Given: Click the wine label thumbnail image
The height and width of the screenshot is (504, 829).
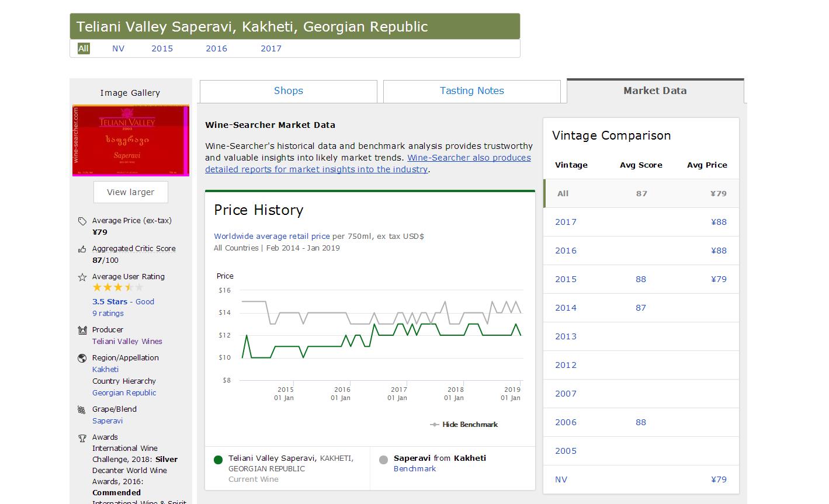Looking at the screenshot, I should tap(131, 141).
